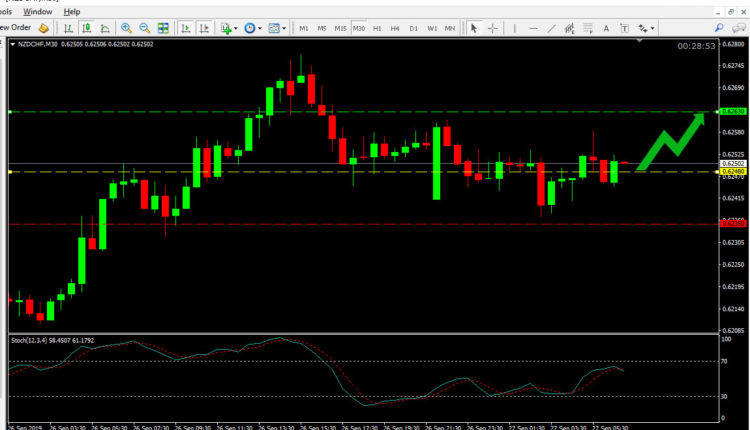Draw a horizontal line
The width and height of the screenshot is (750, 430).
[533, 28]
